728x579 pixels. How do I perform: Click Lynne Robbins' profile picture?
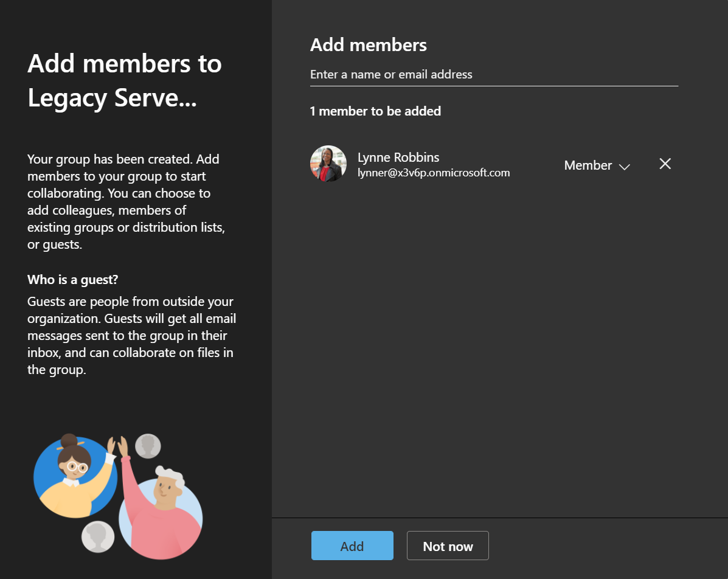coord(328,164)
